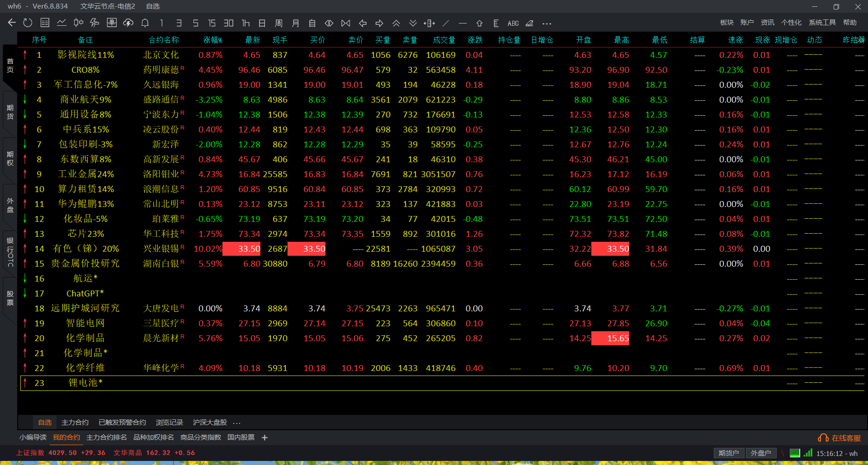Switch to the 期权 side tab
This screenshot has height=465, width=868.
tap(10, 159)
